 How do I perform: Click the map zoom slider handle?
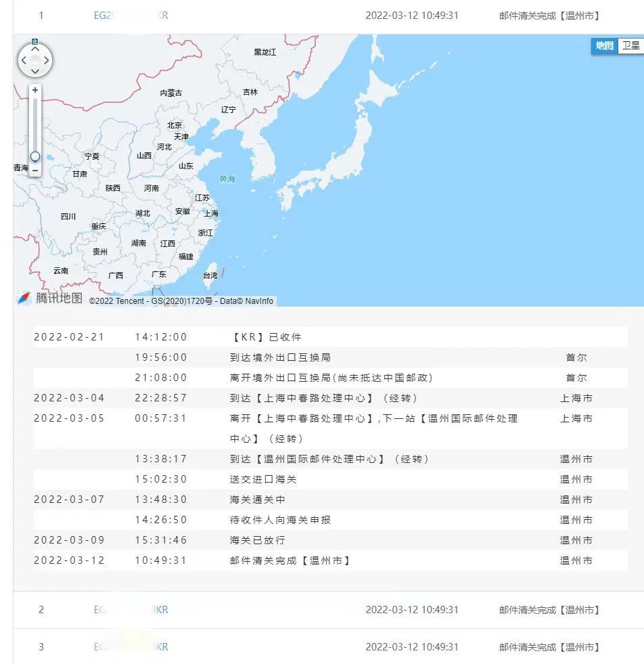pos(34,156)
